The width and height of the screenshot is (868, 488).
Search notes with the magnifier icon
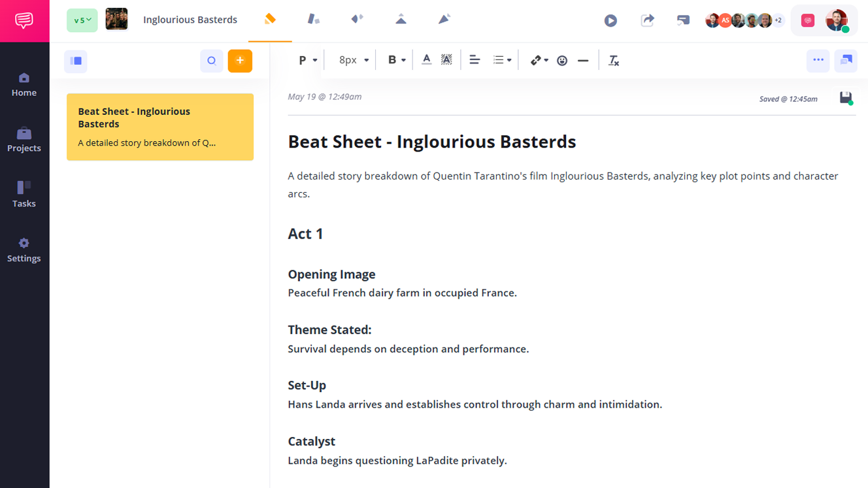point(212,61)
